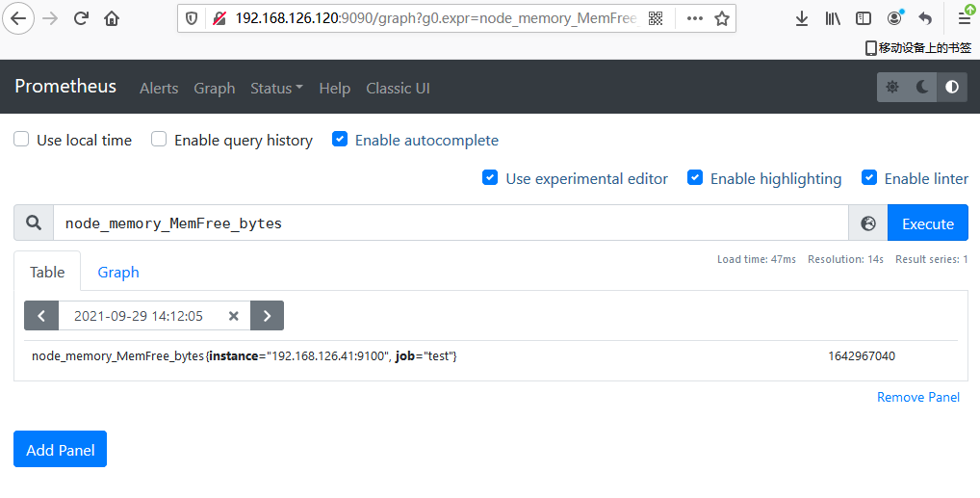Uncheck Enable highlighting

click(695, 177)
